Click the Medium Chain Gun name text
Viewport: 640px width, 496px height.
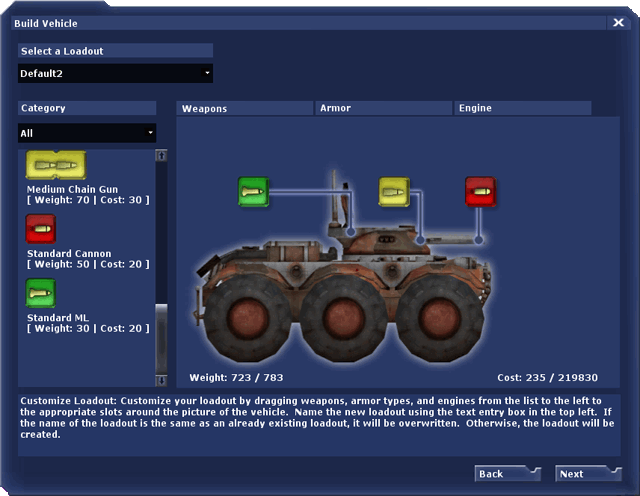click(x=72, y=189)
